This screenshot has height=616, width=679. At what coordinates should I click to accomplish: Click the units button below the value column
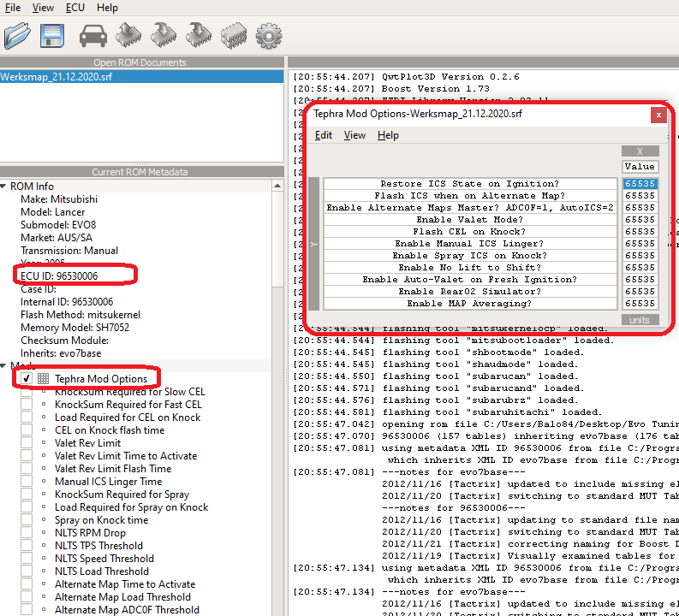click(x=640, y=320)
